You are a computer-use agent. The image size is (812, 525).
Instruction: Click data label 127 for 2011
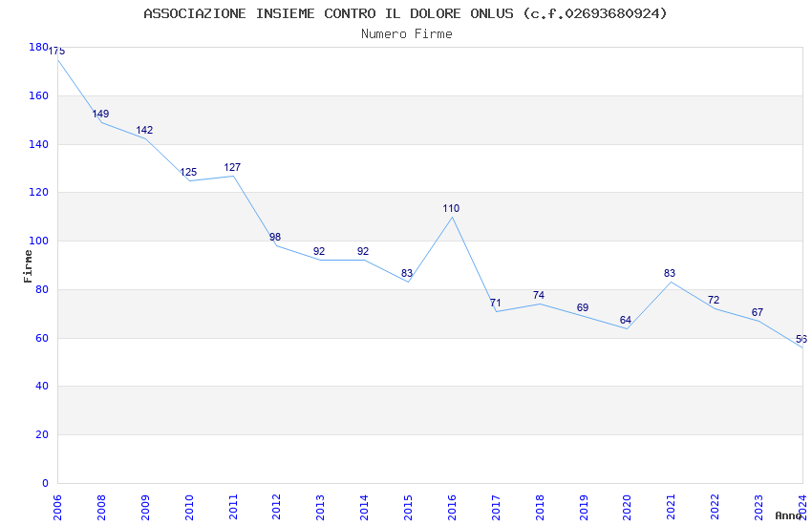pyautogui.click(x=232, y=167)
